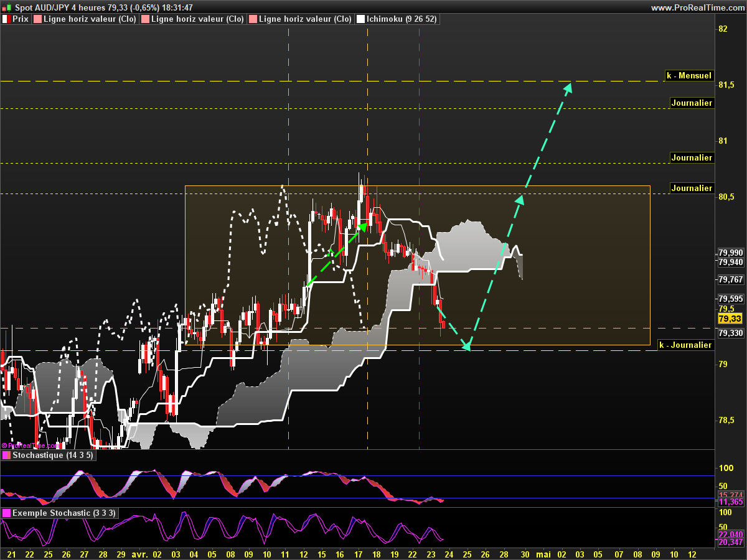Open Ligne horiz valeur label next to Prix
This screenshot has height=560, width=747.
point(90,19)
